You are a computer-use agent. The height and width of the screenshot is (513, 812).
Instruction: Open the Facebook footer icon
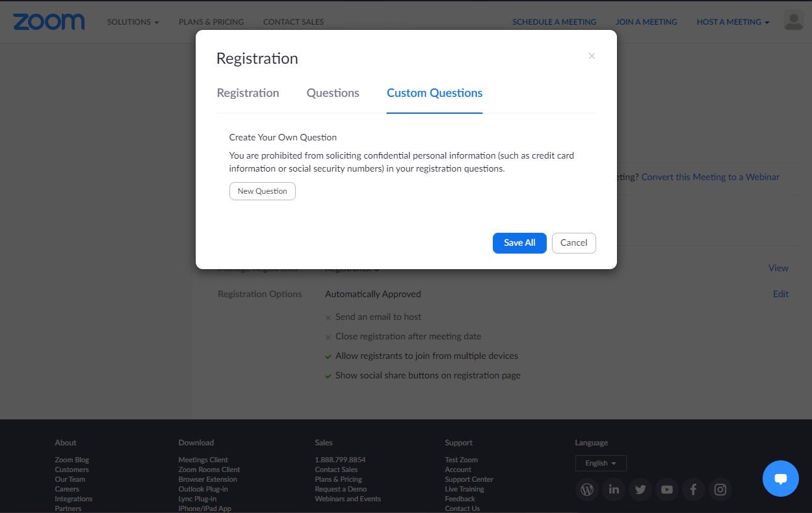(x=694, y=490)
